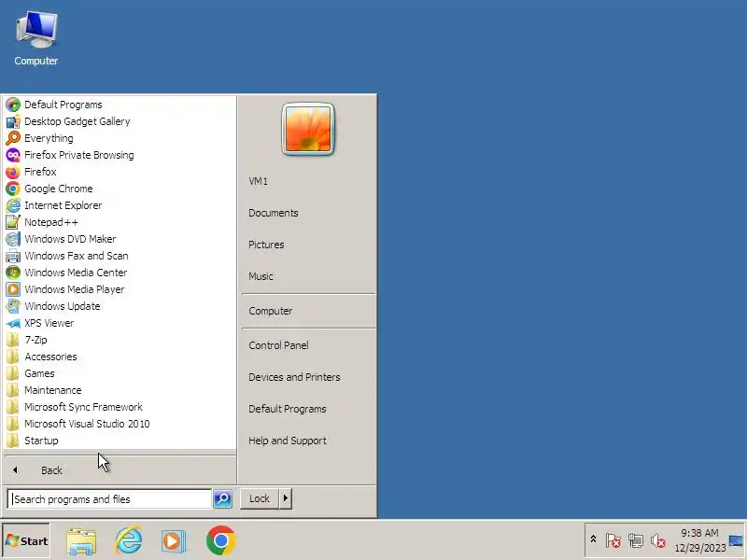Image resolution: width=747 pixels, height=560 pixels.
Task: Expand the Accessories folder
Action: pyautogui.click(x=120, y=357)
